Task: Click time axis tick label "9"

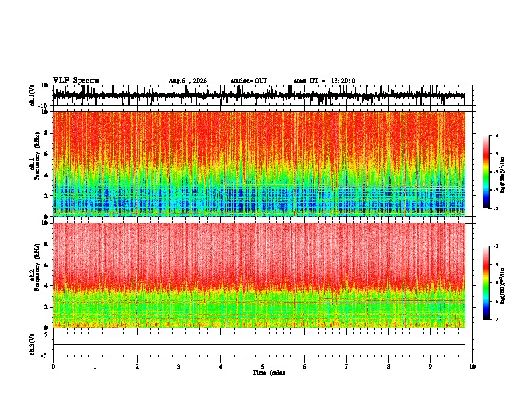Action: click(430, 367)
